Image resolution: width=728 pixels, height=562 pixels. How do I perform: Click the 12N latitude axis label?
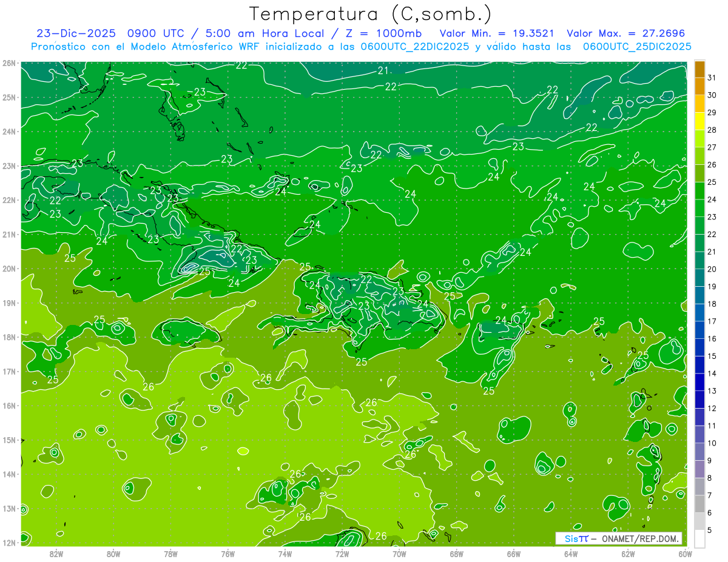9,543
